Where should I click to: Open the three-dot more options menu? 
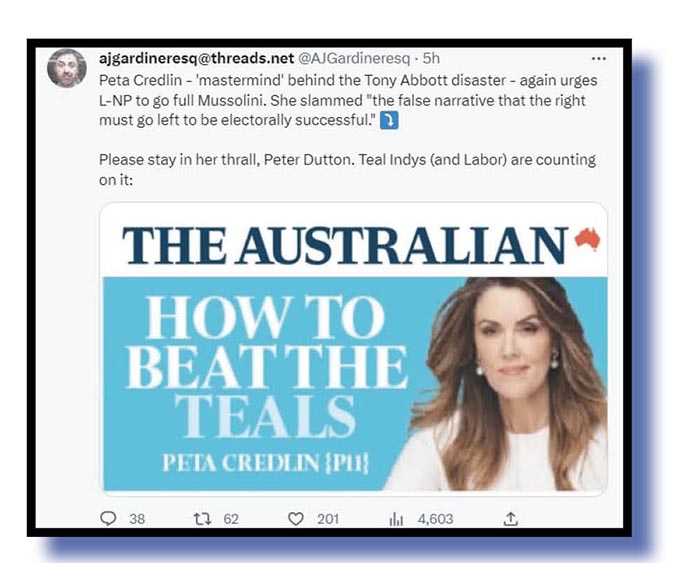click(x=598, y=59)
